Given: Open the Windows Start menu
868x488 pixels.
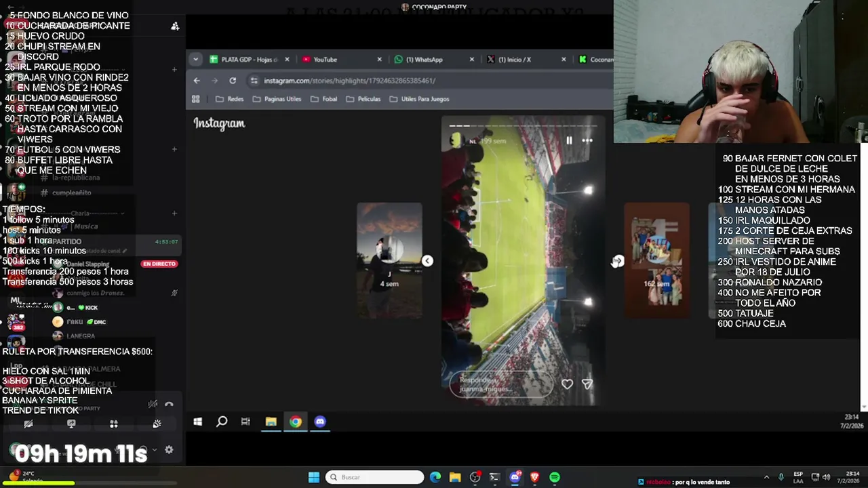Looking at the screenshot, I should [314, 477].
